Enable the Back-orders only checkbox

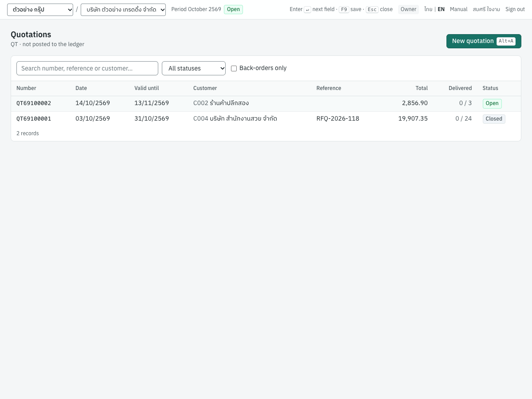click(x=234, y=68)
